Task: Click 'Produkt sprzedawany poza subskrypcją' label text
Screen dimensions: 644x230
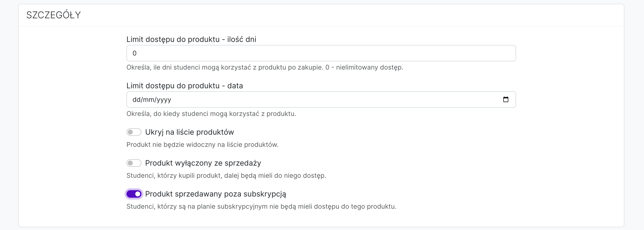Action: click(x=216, y=194)
